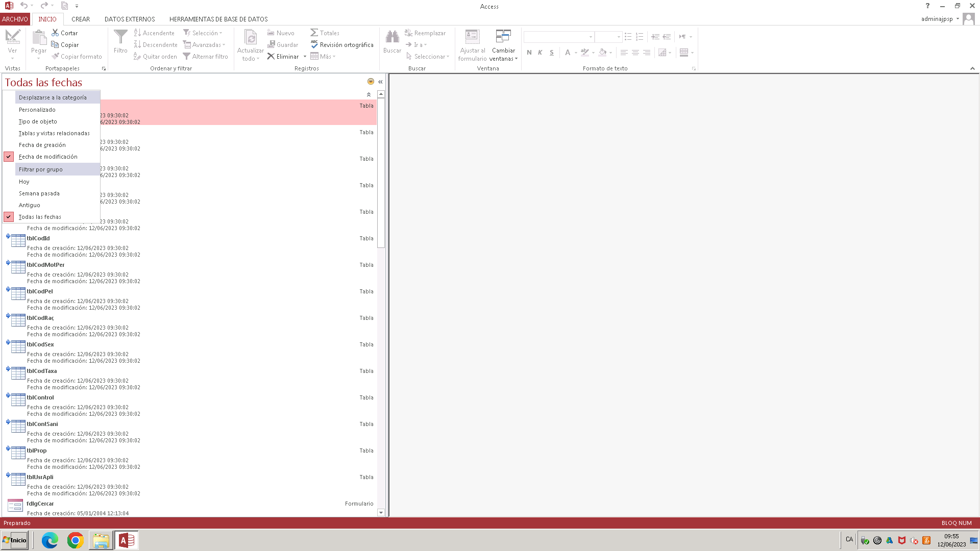Toggle the Todas las fechas filter
This screenshot has height=551, width=980.
pos(40,217)
